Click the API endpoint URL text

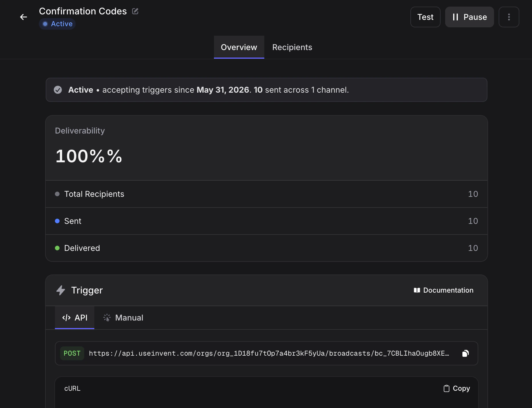point(269,353)
